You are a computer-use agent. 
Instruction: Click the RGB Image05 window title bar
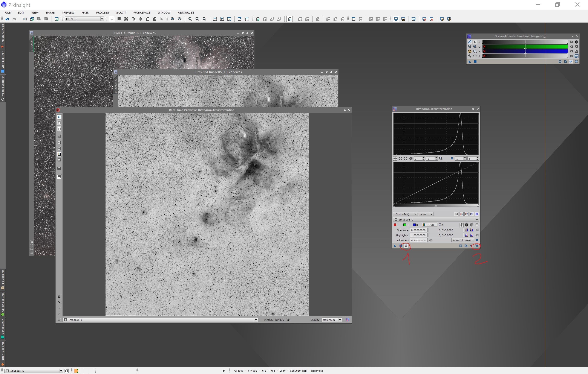pos(135,33)
